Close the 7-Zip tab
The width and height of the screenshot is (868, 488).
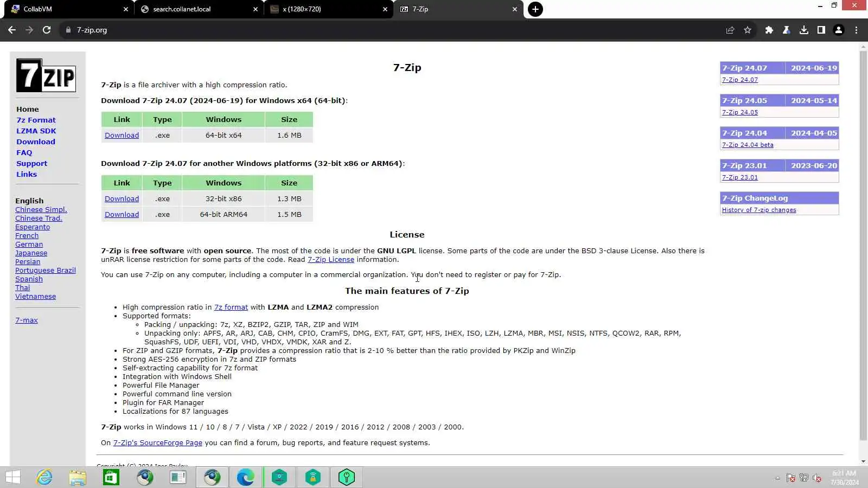coord(515,9)
